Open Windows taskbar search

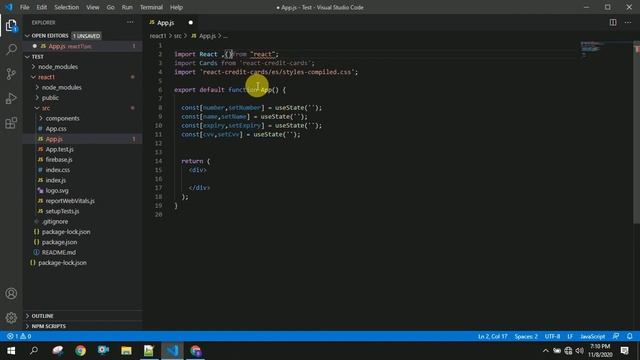[x=34, y=351]
